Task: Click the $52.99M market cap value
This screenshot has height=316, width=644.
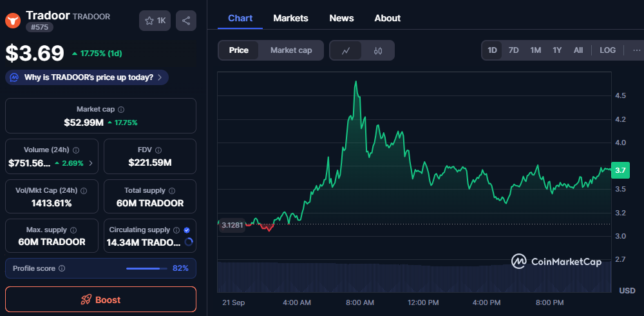Action: coord(83,123)
